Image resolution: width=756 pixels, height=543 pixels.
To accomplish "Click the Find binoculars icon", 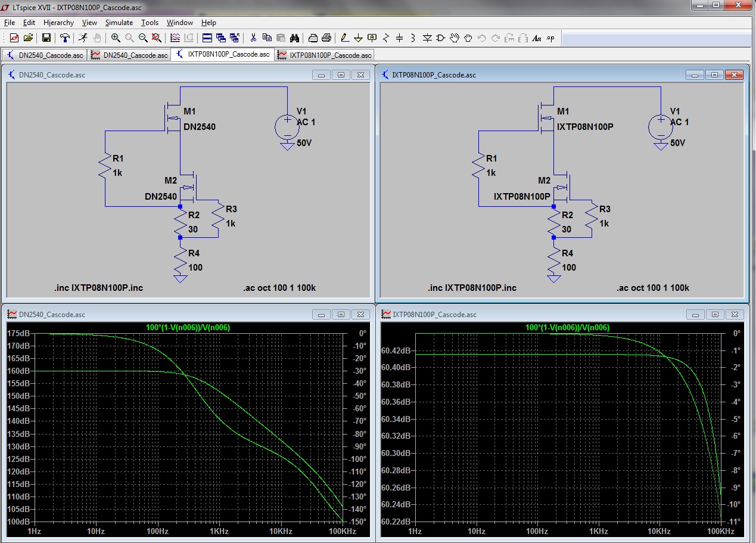I will pos(294,38).
